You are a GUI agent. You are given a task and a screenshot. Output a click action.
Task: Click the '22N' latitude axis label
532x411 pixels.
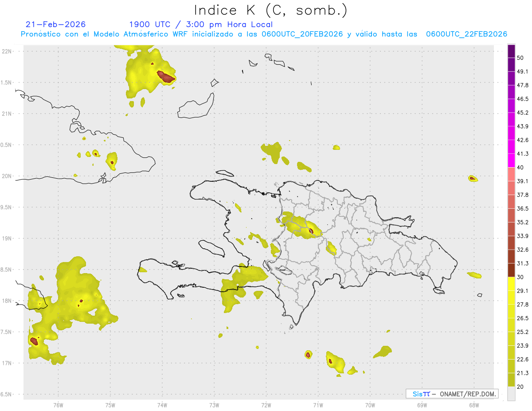(x=7, y=51)
